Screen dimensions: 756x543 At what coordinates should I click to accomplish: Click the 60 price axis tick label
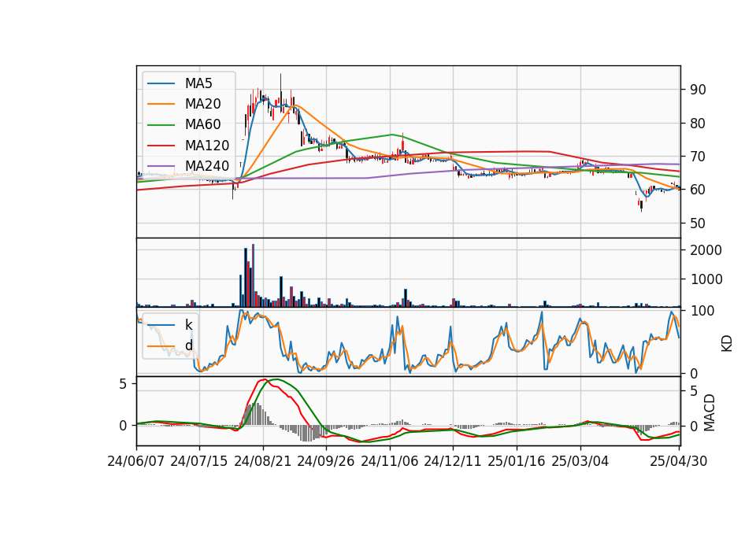pyautogui.click(x=699, y=190)
